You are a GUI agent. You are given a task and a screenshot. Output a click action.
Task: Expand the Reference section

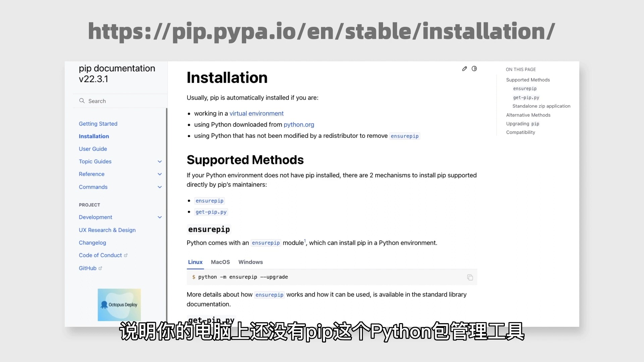tap(159, 174)
